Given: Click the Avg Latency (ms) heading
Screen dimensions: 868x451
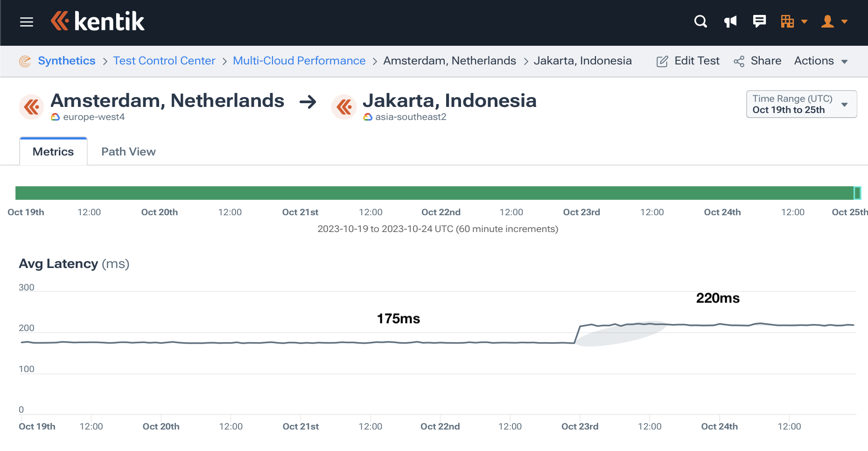Looking at the screenshot, I should click(x=74, y=264).
